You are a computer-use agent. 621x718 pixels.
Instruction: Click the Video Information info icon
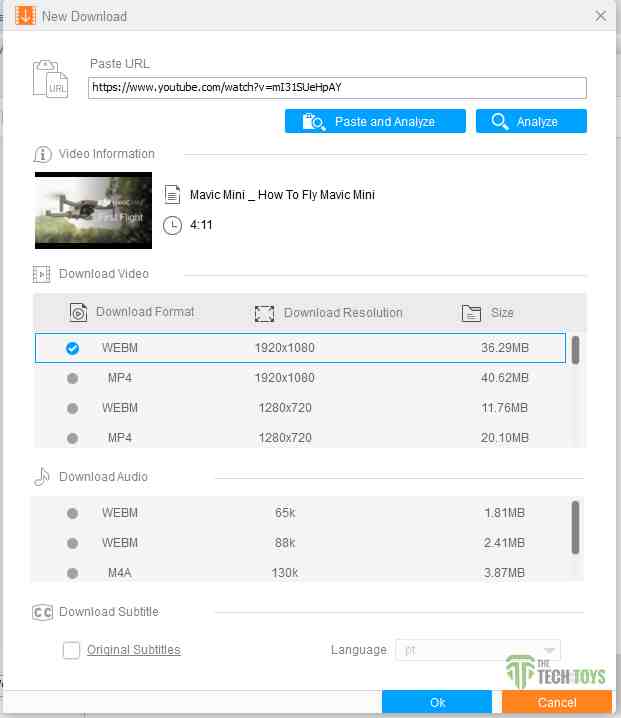pos(43,154)
